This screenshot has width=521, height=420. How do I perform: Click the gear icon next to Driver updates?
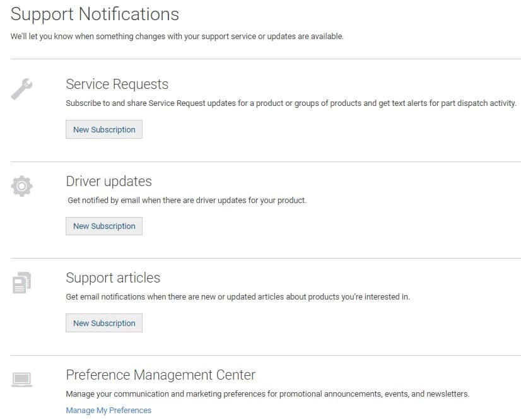pos(21,185)
